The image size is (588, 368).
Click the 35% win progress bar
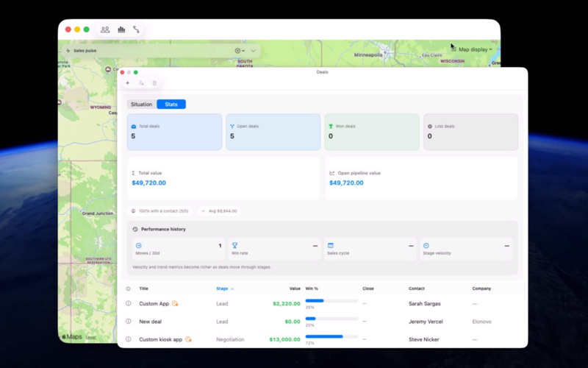click(331, 301)
